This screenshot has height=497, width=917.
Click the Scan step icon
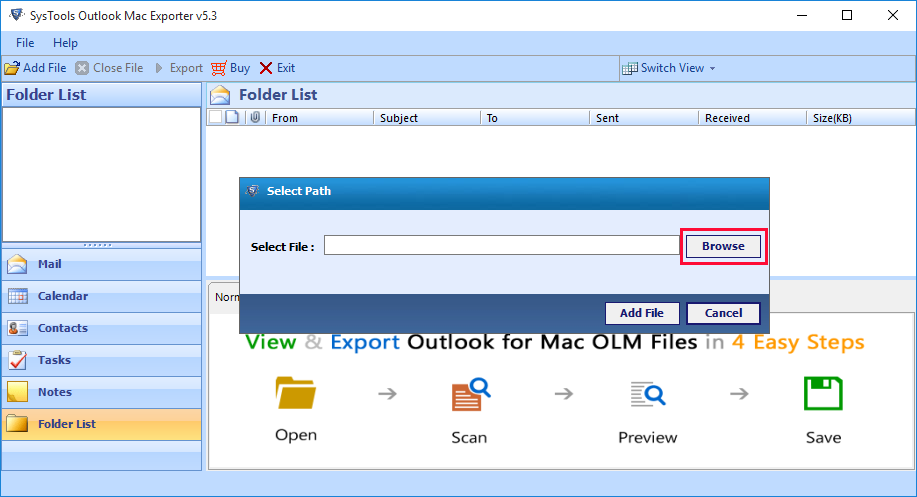click(x=471, y=395)
